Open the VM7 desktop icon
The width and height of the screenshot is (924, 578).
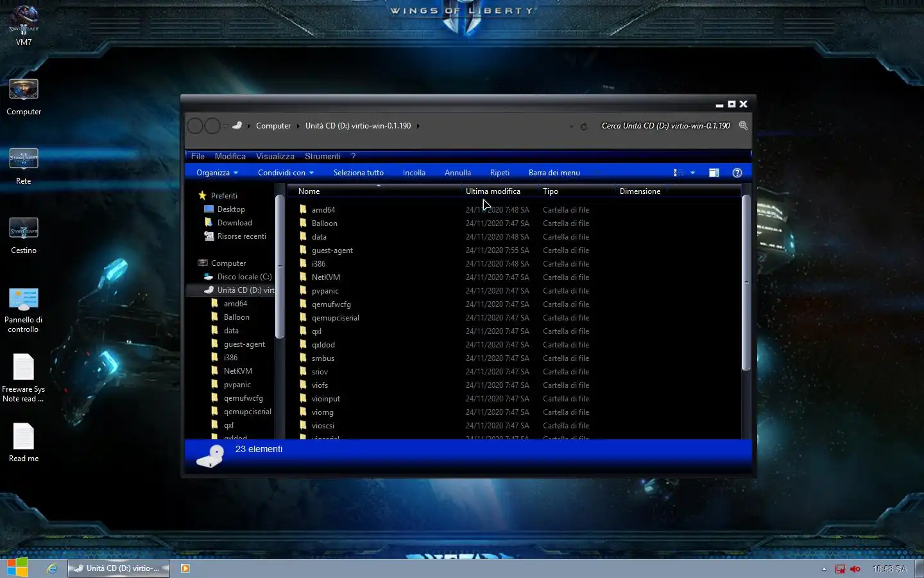point(24,26)
